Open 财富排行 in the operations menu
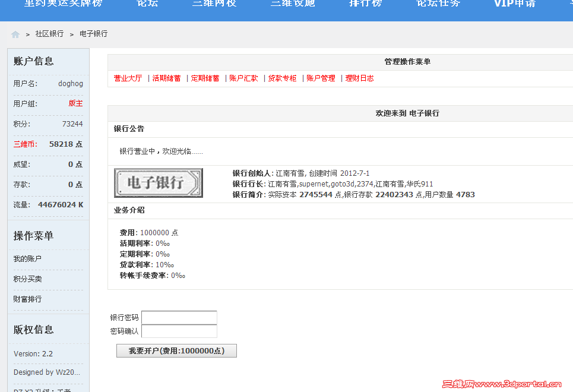Viewport: 573px width, 392px height. 27,299
